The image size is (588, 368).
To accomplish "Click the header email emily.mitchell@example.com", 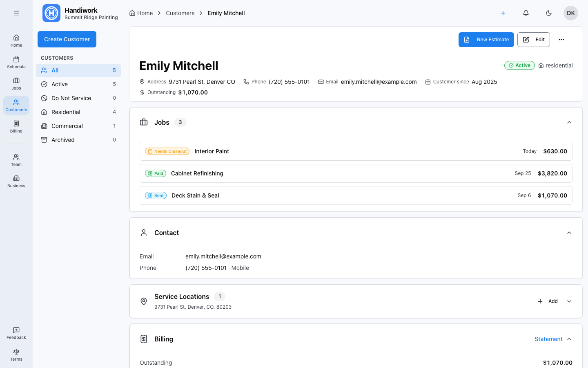I will pos(379,82).
